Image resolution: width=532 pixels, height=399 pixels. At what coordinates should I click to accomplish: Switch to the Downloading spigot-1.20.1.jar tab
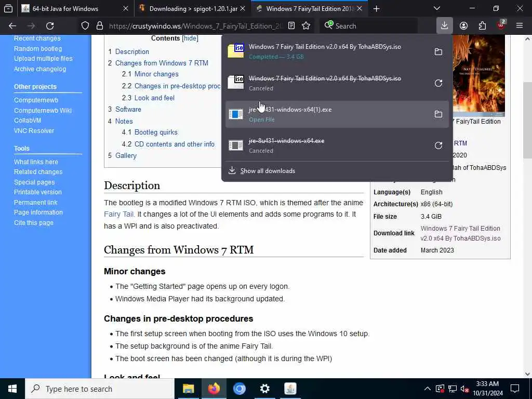tap(193, 8)
